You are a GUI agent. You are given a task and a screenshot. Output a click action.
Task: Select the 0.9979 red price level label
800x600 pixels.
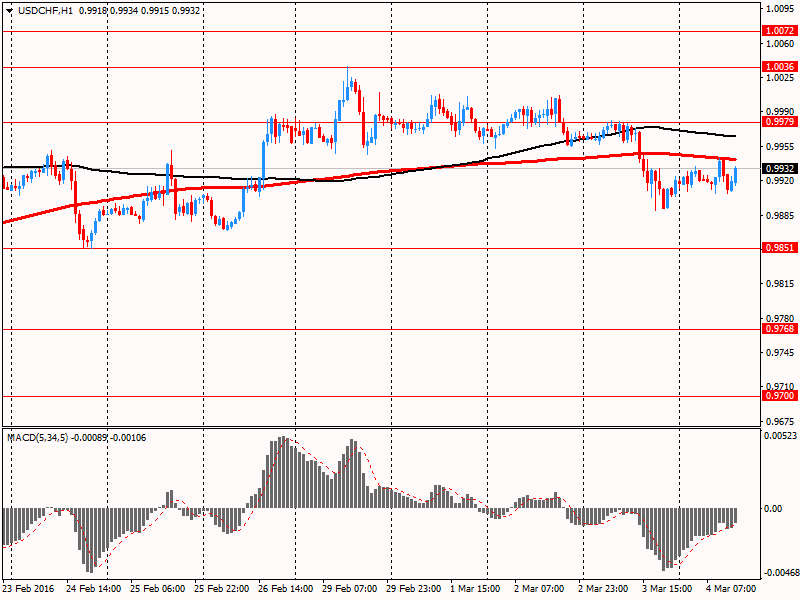coord(780,122)
